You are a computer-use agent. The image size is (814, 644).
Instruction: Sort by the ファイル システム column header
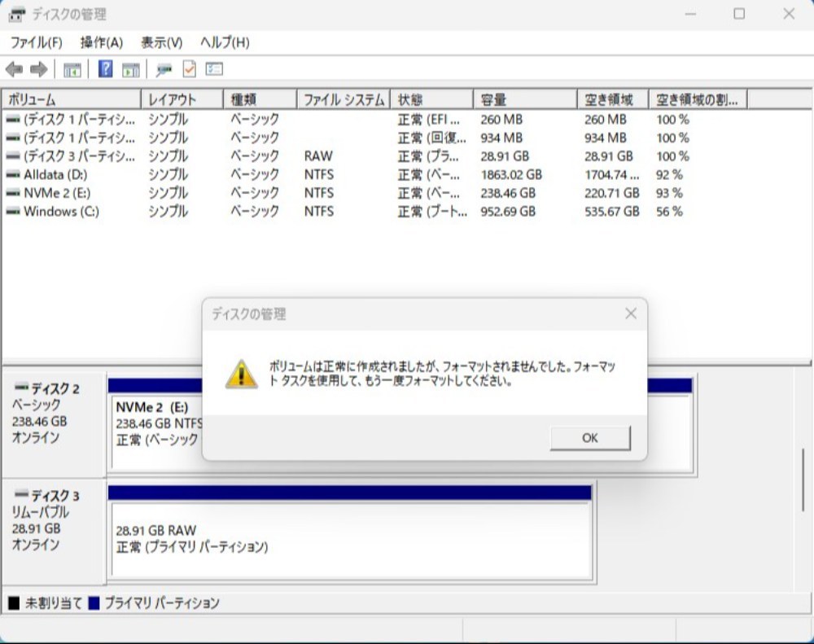[x=344, y=99]
